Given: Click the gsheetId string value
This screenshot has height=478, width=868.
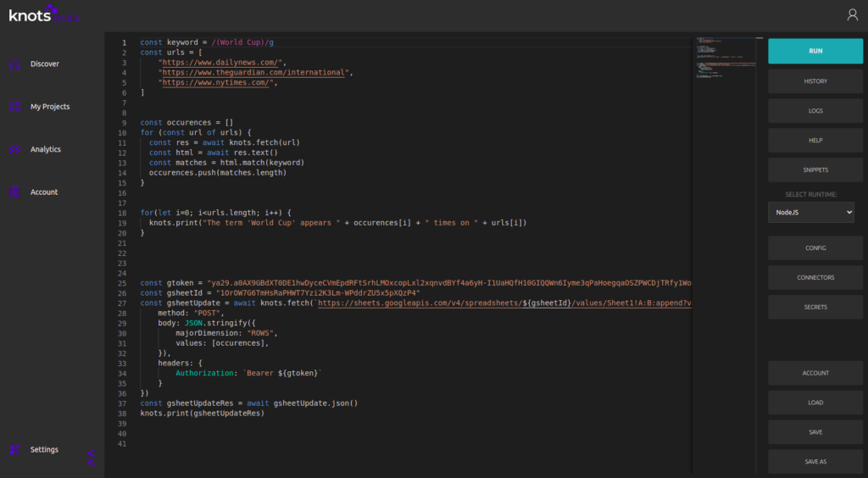Looking at the screenshot, I should (318, 292).
